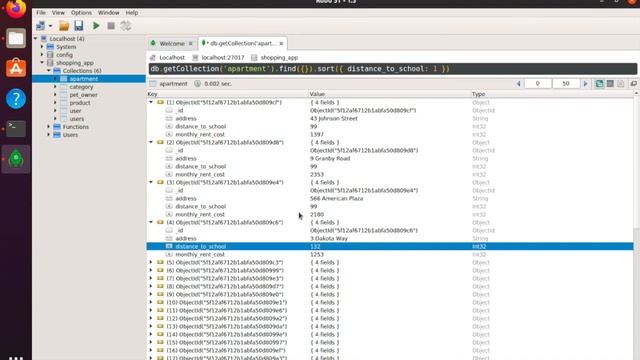Screen dimensions: 640x360
Task: Select monthly_rent_cost value 2353
Action: (x=317, y=174)
